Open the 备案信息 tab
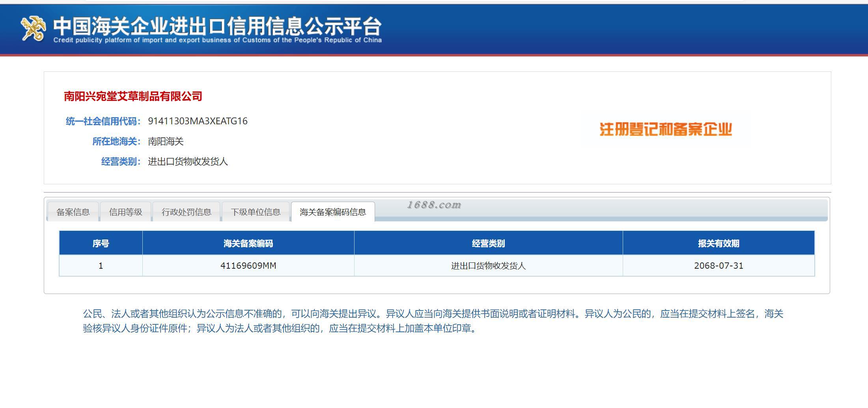Image resolution: width=868 pixels, height=408 pixels. (73, 212)
